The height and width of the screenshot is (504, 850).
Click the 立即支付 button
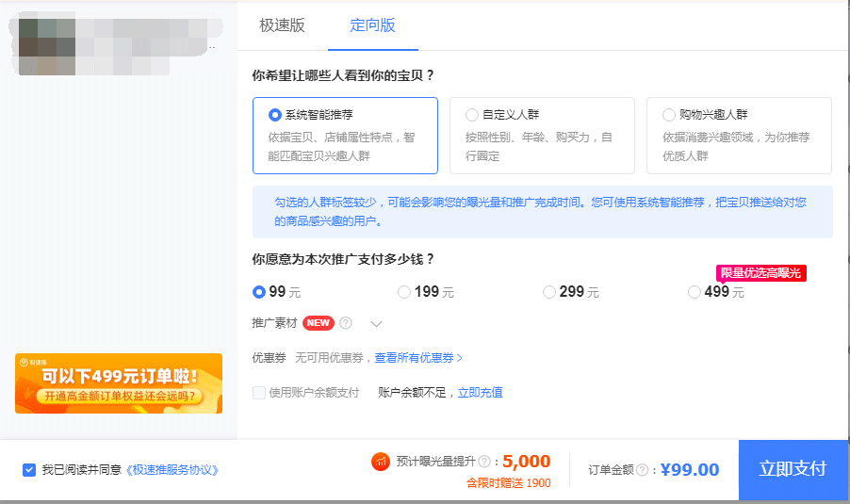point(793,469)
